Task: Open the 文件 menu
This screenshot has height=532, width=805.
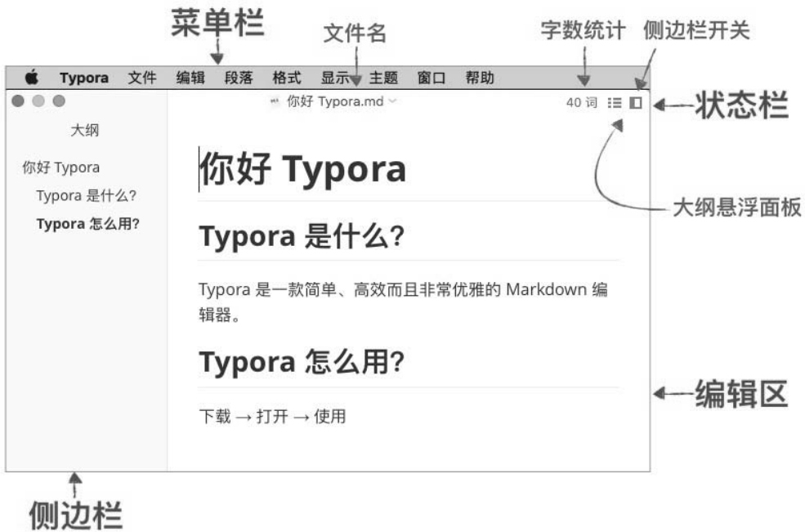Action: [142, 78]
